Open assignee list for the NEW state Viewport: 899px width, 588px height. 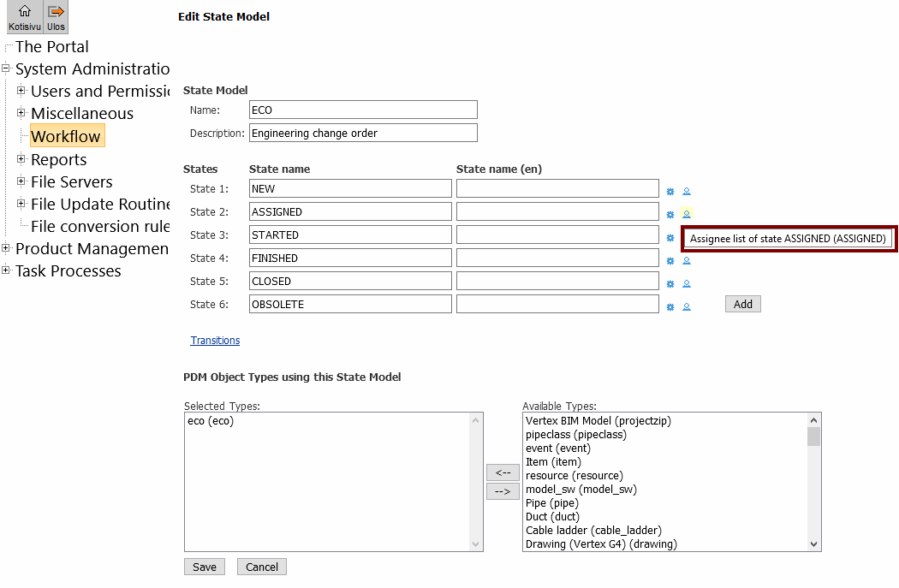point(687,192)
